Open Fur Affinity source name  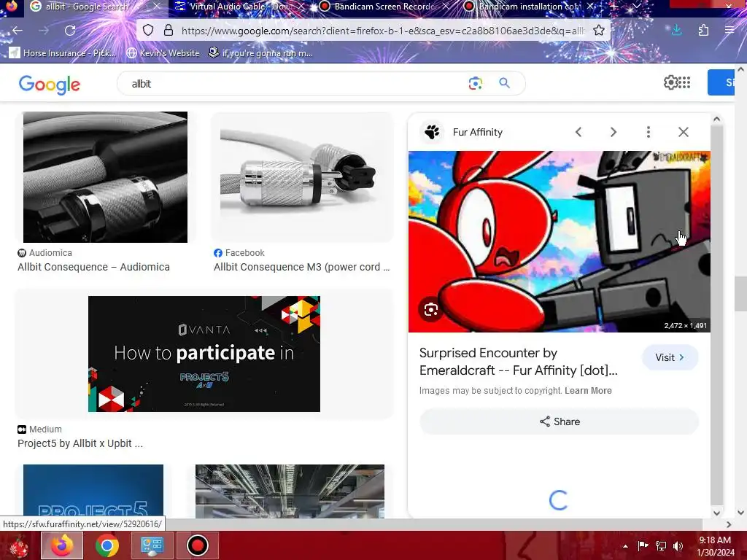(478, 132)
